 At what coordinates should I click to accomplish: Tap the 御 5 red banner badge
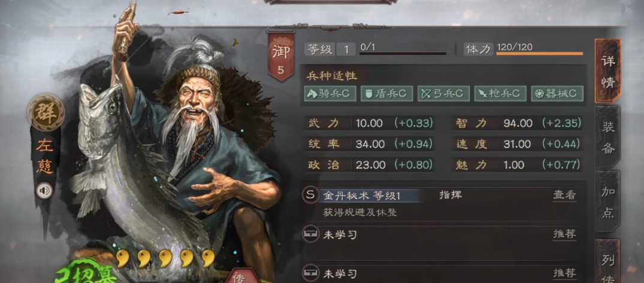(x=280, y=57)
